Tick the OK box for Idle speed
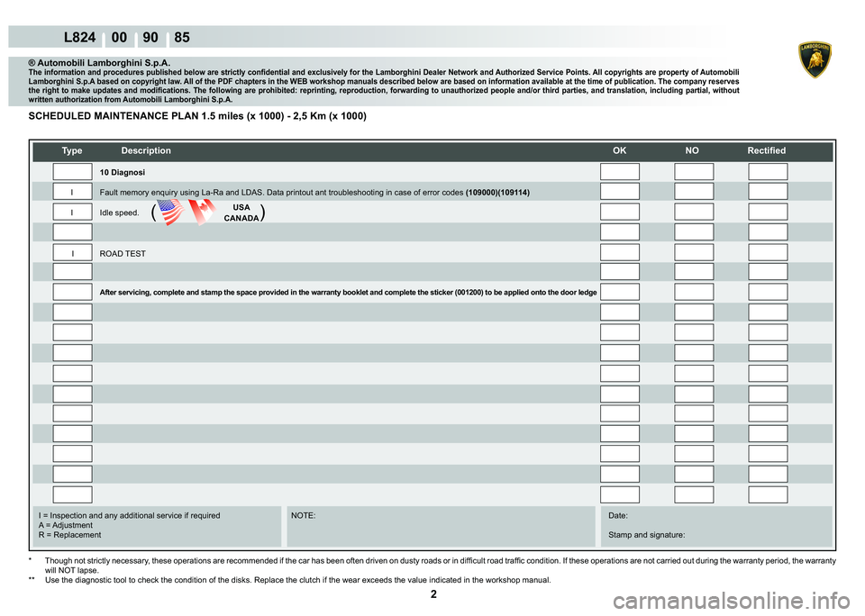865x616 pixels. click(x=620, y=212)
